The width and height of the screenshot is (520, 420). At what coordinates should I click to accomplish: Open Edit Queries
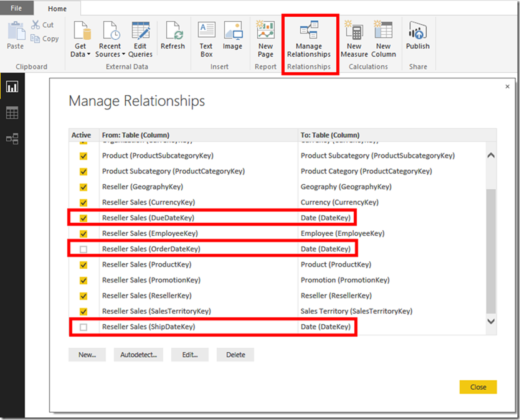tap(140, 39)
